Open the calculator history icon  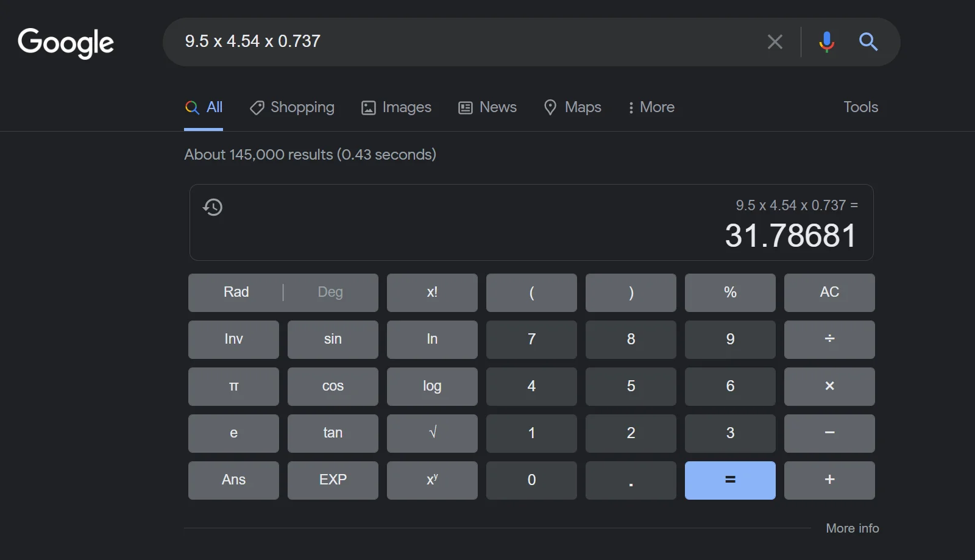click(213, 207)
